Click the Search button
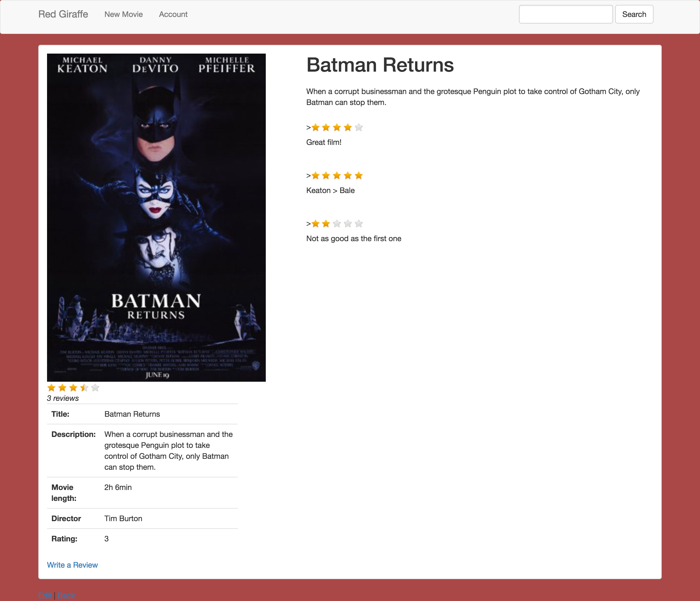 pos(634,14)
